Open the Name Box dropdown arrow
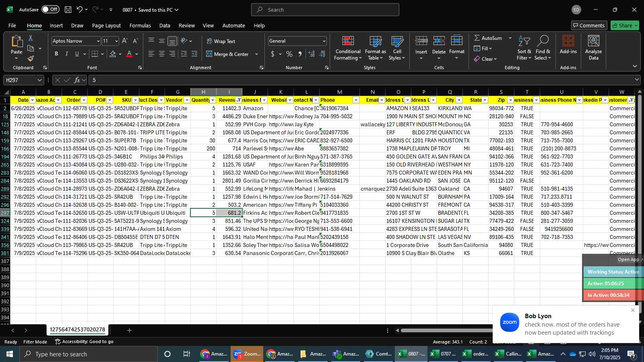Screen dimensions: 644x362 coord(39,80)
